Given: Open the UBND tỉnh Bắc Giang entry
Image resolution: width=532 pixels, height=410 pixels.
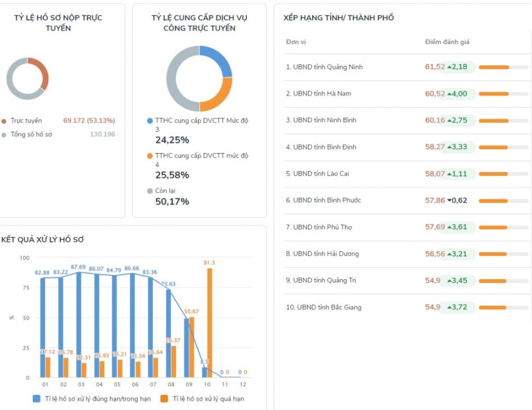Looking at the screenshot, I should (323, 307).
